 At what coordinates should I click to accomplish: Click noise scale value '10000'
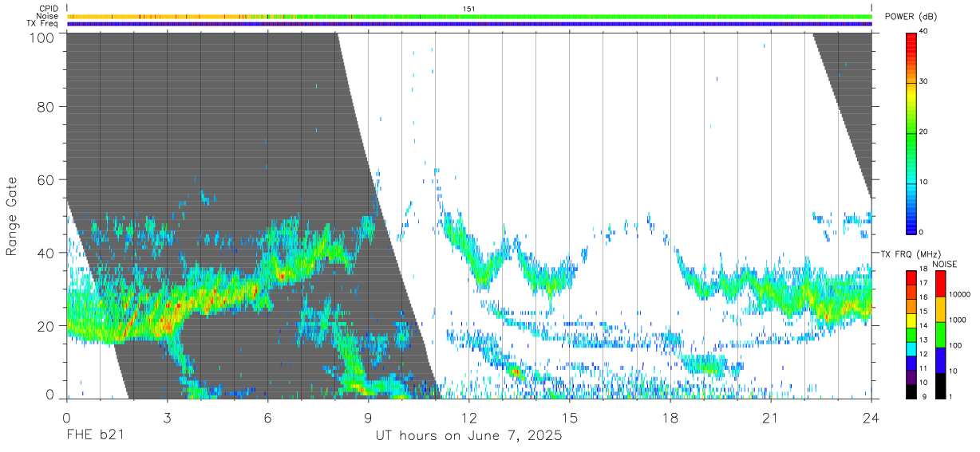(958, 294)
